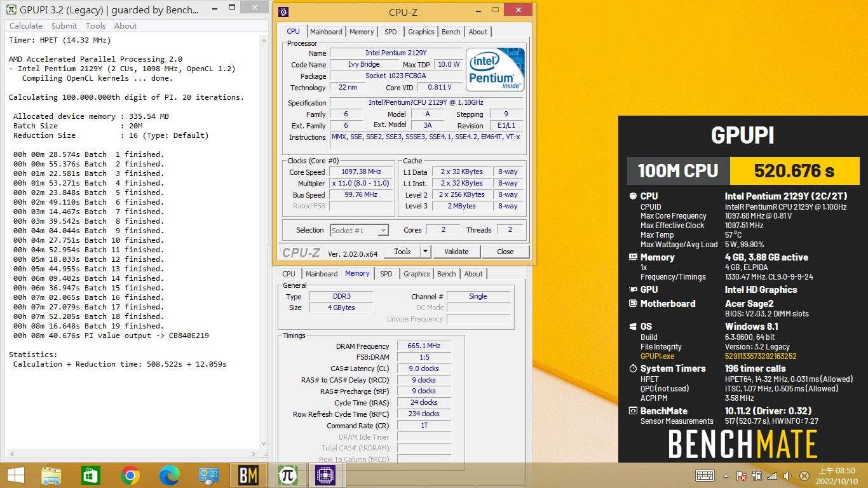
Task: Switch to GPUPI via its pi taskbar icon
Action: pyautogui.click(x=288, y=475)
